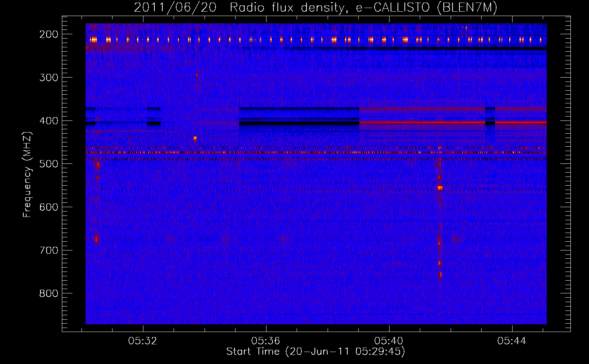The image size is (589, 364).
Task: Click the 05:36 time tick label
Action: (x=266, y=341)
